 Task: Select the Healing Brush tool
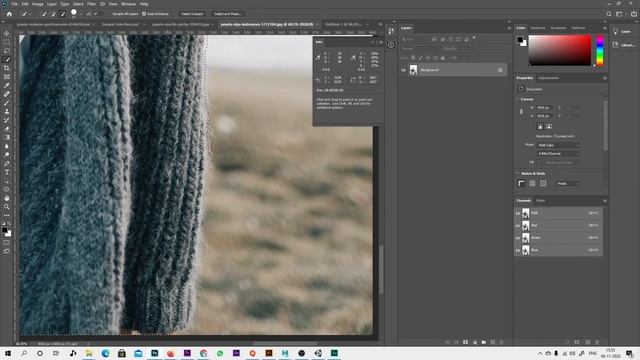pyautogui.click(x=7, y=94)
